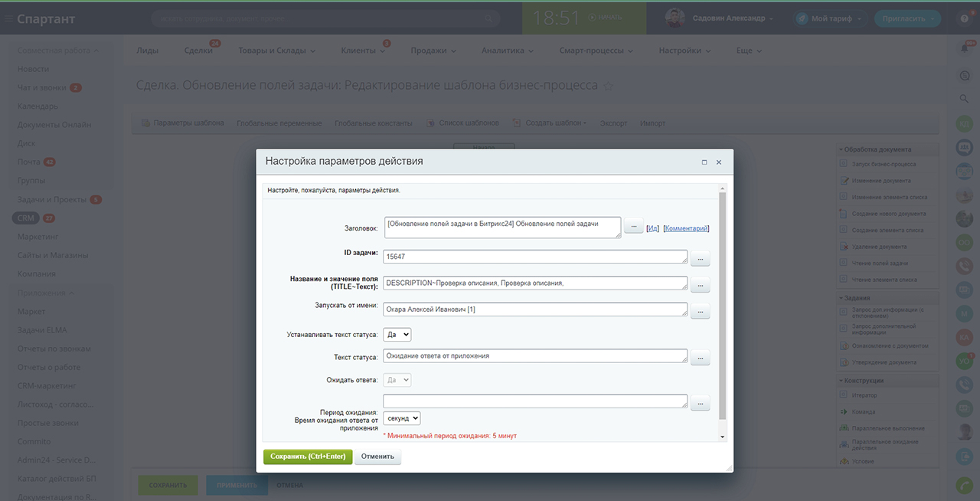Click the ellipsis button beside ID задачи field
Viewport: 980px width, 501px height.
[x=700, y=259]
